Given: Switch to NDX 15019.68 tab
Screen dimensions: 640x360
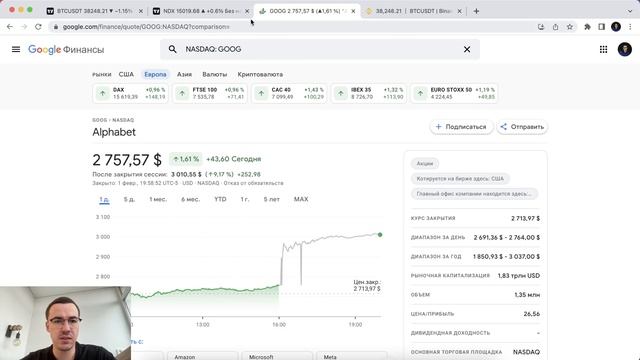Looking at the screenshot, I should pyautogui.click(x=201, y=11).
